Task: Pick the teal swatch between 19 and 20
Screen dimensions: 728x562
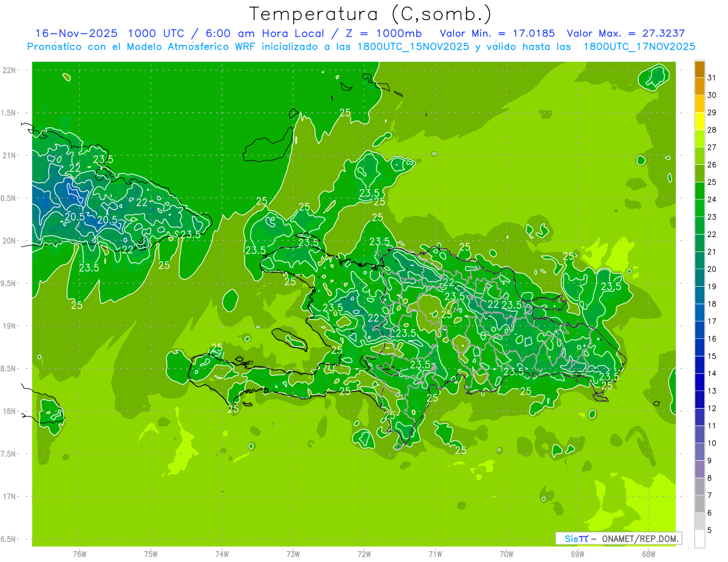Action: click(x=700, y=278)
